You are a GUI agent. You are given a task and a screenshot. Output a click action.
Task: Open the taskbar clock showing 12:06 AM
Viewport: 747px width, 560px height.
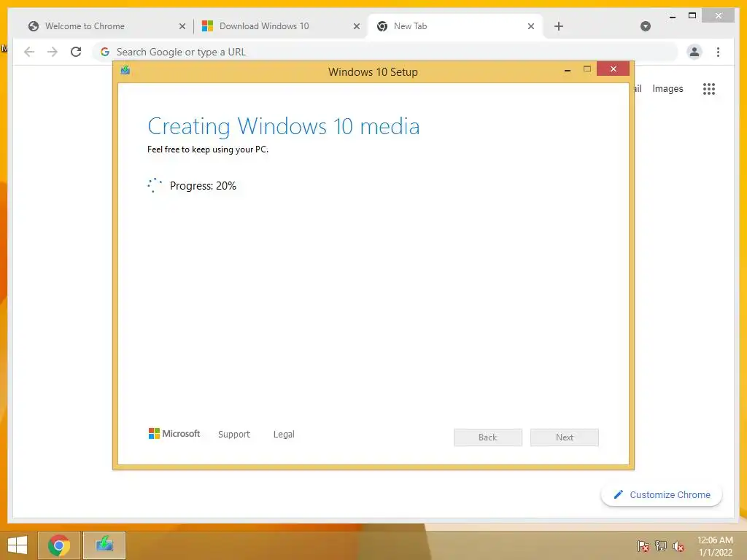click(715, 545)
